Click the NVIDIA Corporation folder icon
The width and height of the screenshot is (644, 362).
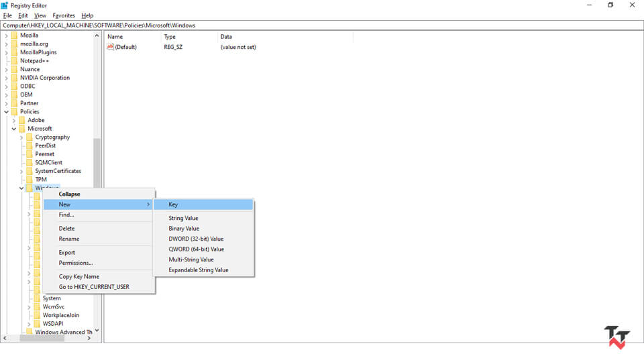pyautogui.click(x=14, y=78)
